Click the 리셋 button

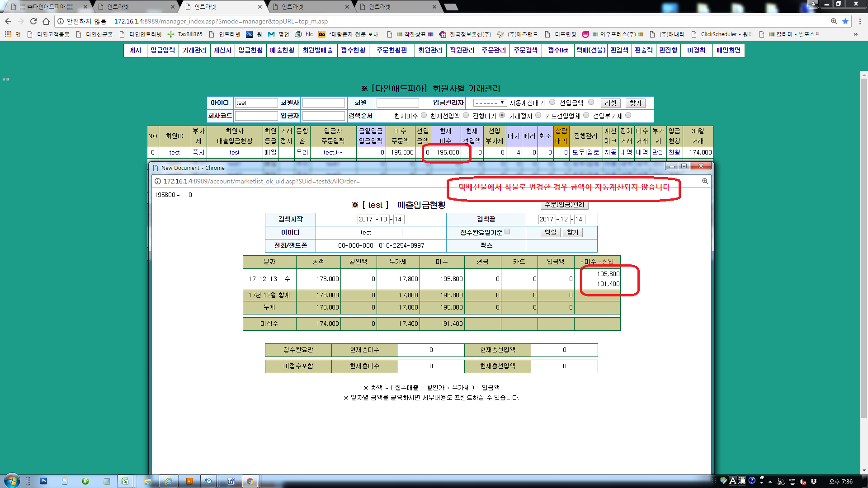click(610, 103)
